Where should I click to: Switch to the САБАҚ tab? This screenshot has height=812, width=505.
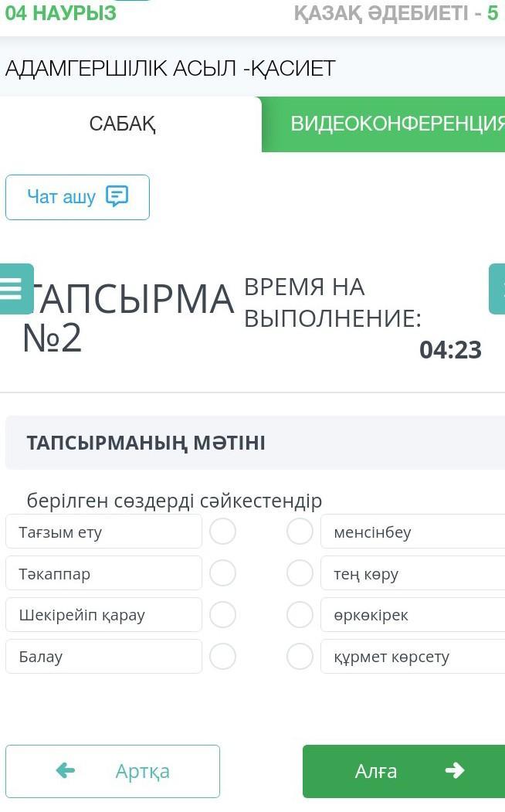(124, 124)
